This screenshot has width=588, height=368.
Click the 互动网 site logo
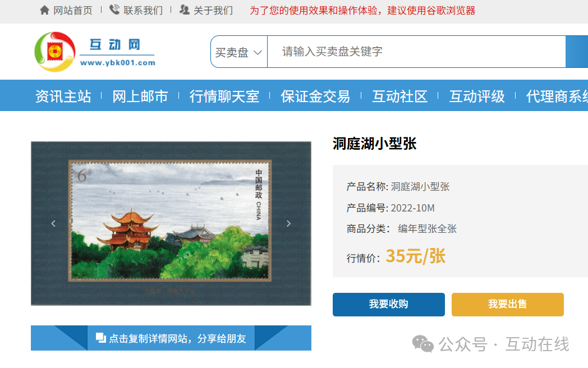(x=94, y=52)
